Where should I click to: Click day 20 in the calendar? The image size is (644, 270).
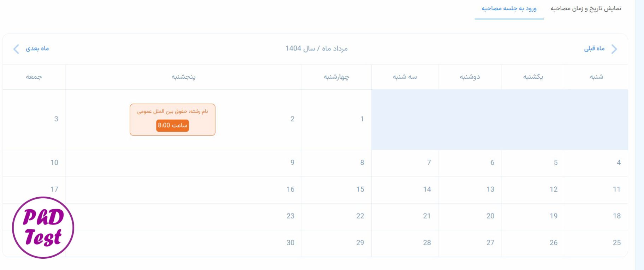(490, 216)
